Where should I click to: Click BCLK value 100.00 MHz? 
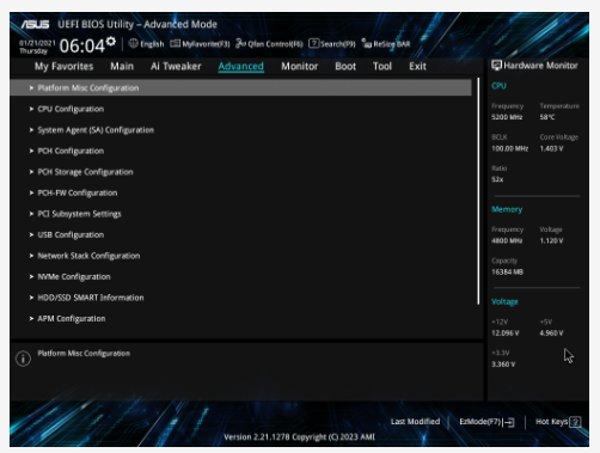tap(510, 148)
